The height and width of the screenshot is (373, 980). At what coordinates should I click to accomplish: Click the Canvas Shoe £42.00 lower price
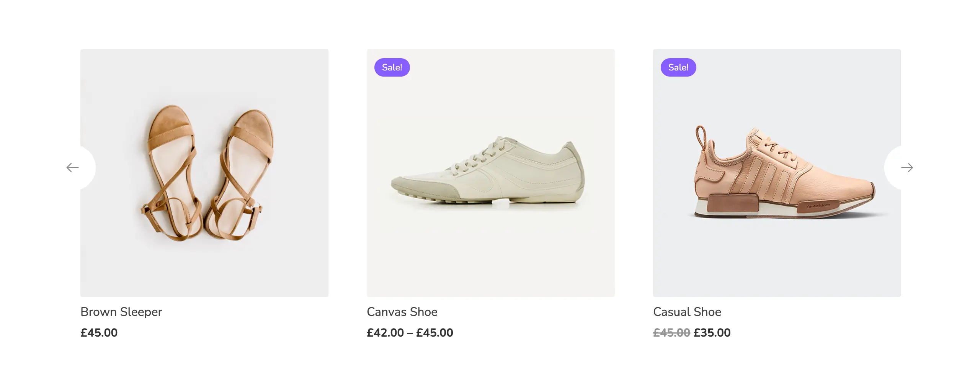(385, 333)
